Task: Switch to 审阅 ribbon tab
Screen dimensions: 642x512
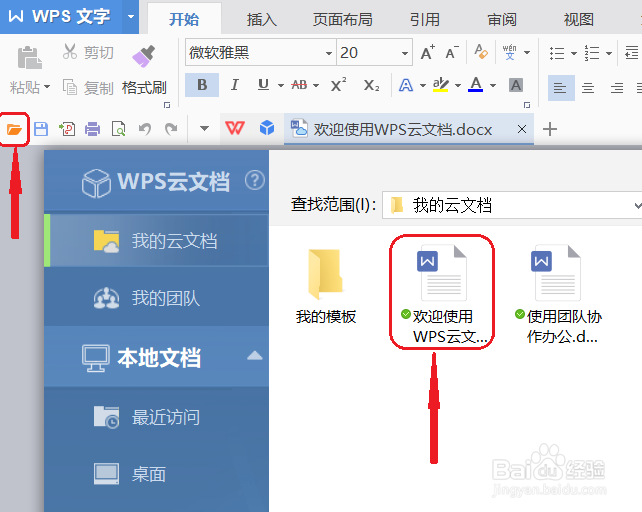Action: click(502, 19)
